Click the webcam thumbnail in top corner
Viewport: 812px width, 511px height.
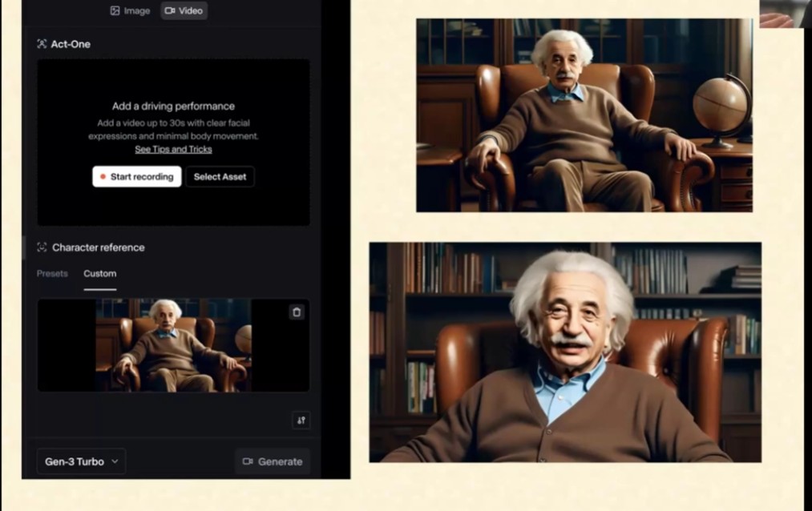pyautogui.click(x=785, y=14)
